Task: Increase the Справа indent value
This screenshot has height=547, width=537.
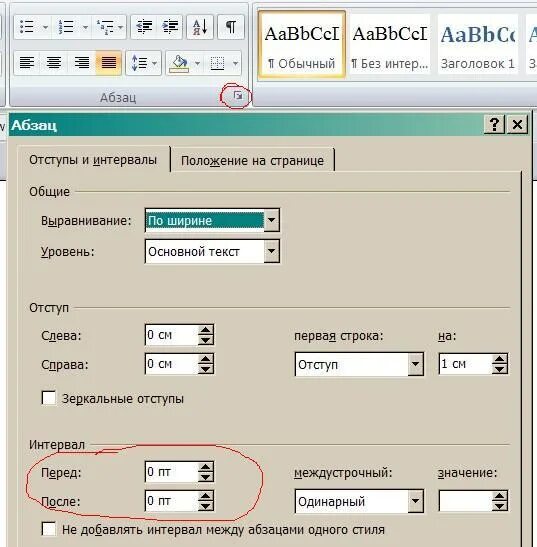Action: pos(206,359)
